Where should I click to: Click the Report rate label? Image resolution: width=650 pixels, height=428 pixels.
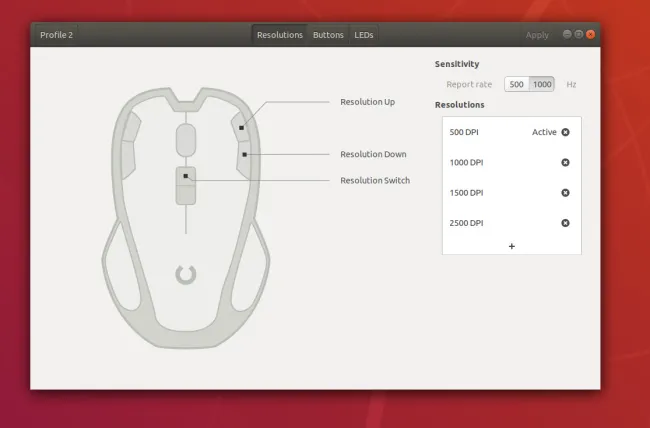(x=469, y=84)
